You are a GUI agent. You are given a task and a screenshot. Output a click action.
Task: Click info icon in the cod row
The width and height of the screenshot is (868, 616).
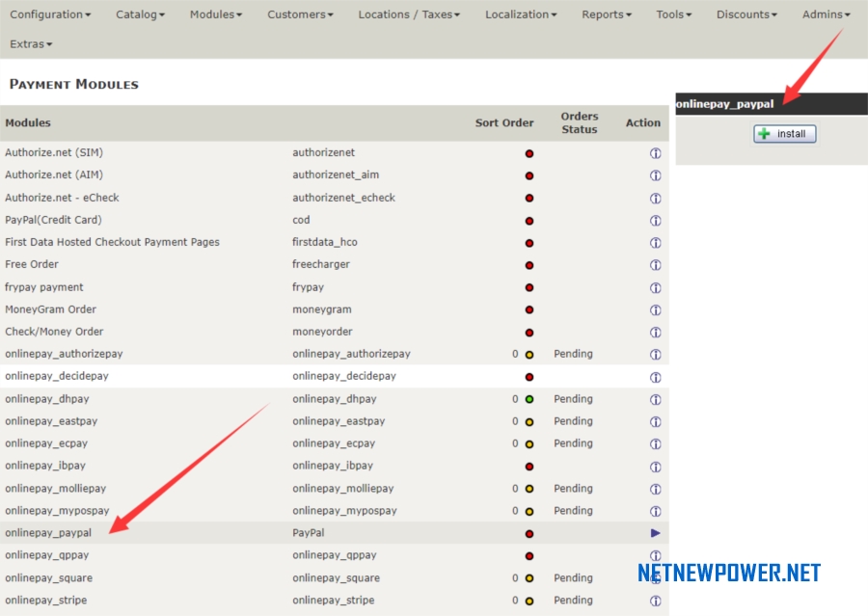tap(656, 221)
